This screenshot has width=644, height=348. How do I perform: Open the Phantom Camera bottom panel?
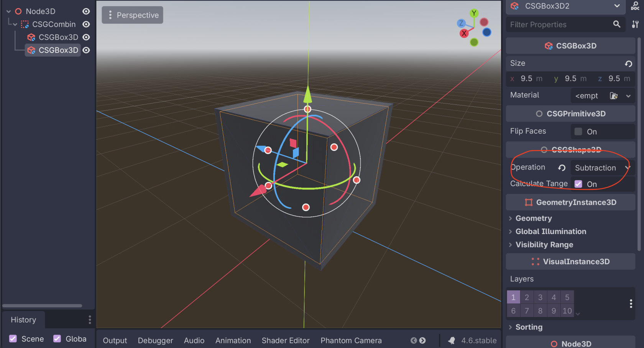(x=351, y=340)
